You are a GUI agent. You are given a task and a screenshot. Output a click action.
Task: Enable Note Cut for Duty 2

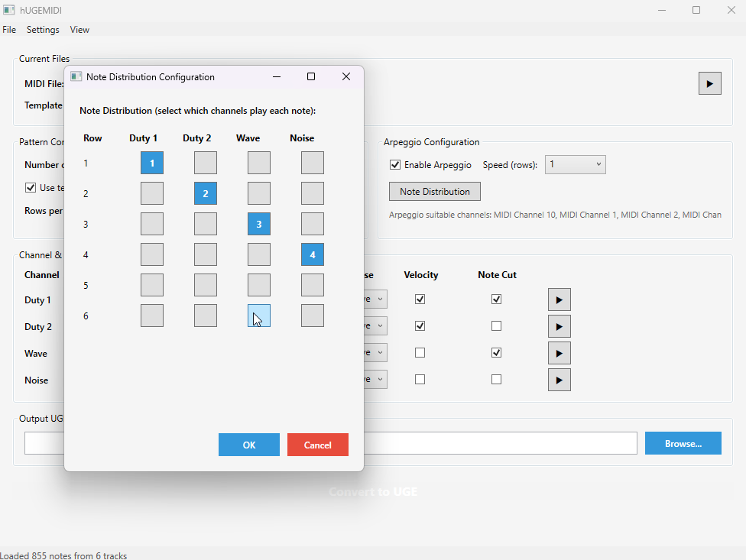[x=496, y=326]
